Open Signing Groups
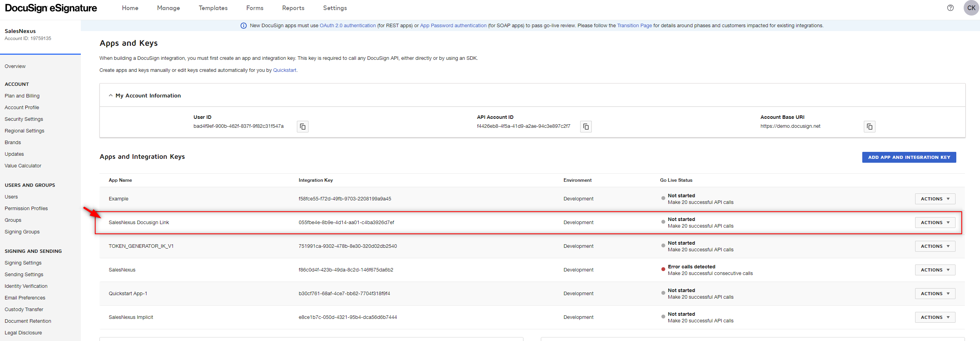The height and width of the screenshot is (341, 980). tap(22, 232)
